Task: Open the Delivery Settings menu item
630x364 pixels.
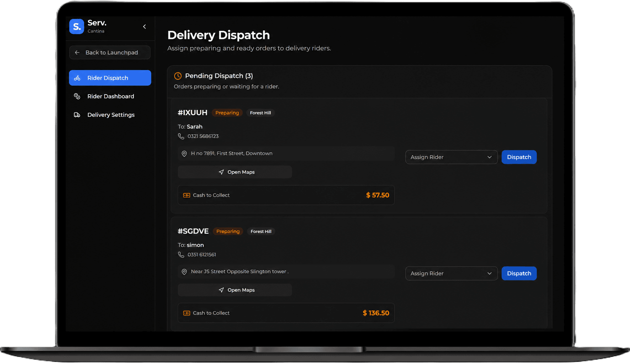Action: 110,115
